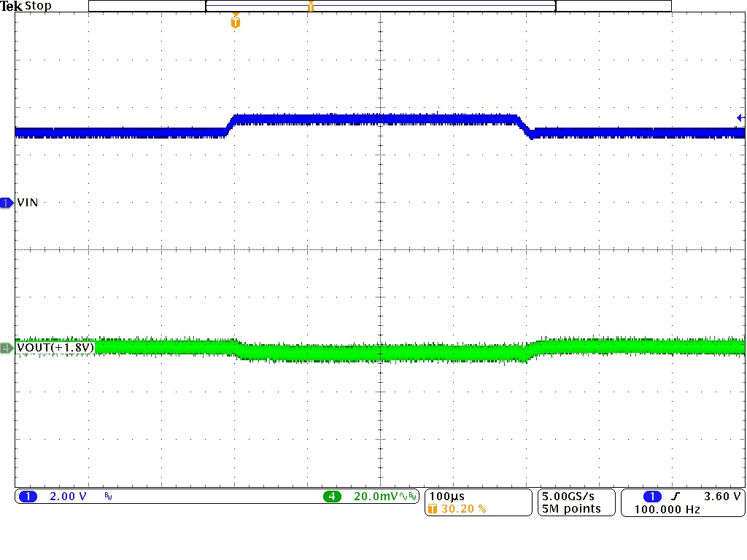Click the Tek logo in the corner
The image size is (747, 560).
(11, 6)
